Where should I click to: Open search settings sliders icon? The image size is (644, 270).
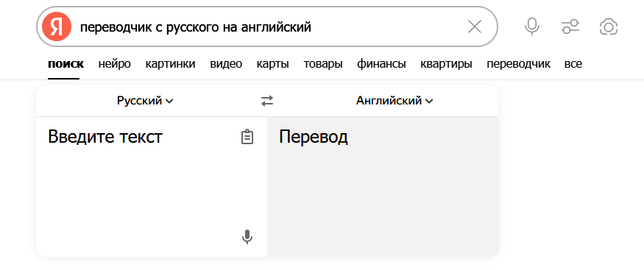570,27
